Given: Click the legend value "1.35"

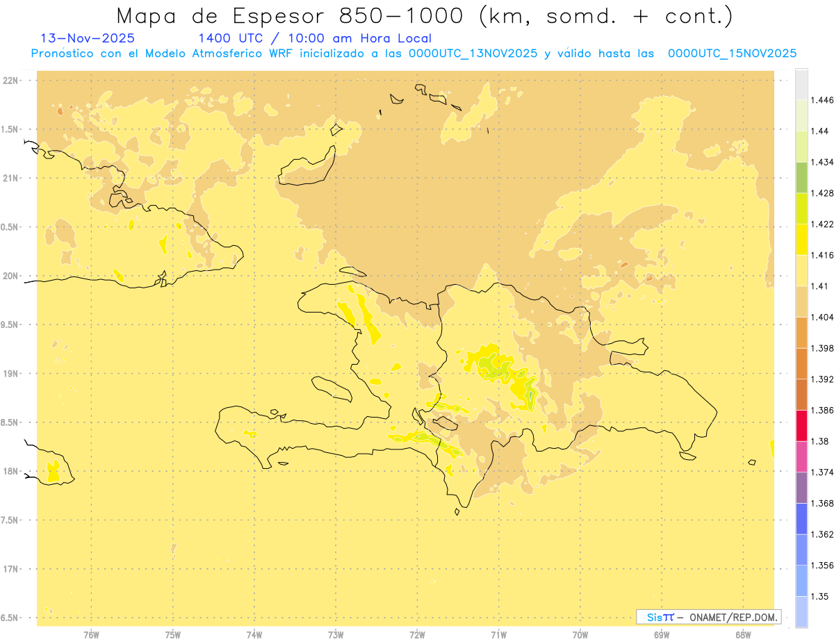Looking at the screenshot, I should coord(819,596).
